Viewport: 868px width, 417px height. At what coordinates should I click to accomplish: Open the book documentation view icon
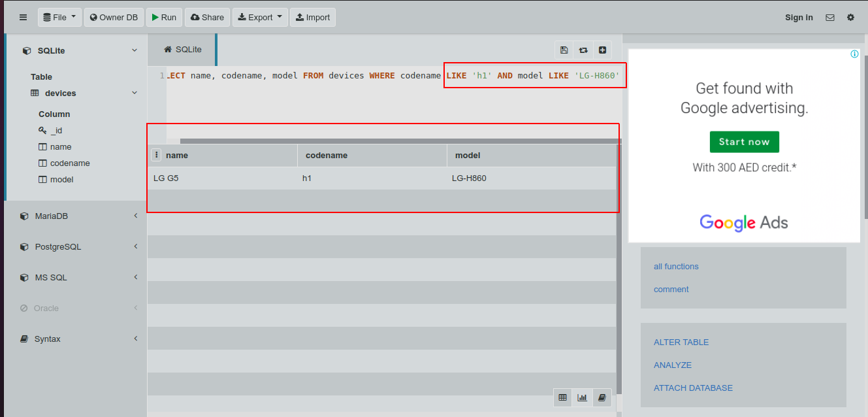(x=602, y=397)
